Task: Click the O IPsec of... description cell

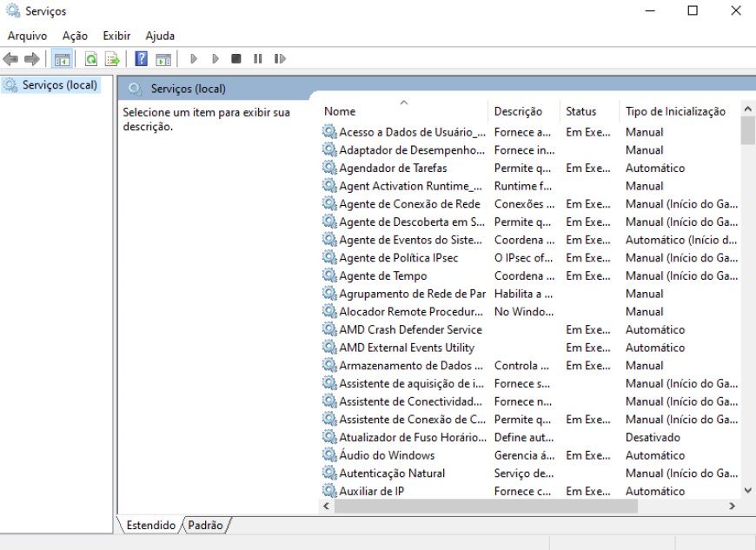Action: coord(523,257)
